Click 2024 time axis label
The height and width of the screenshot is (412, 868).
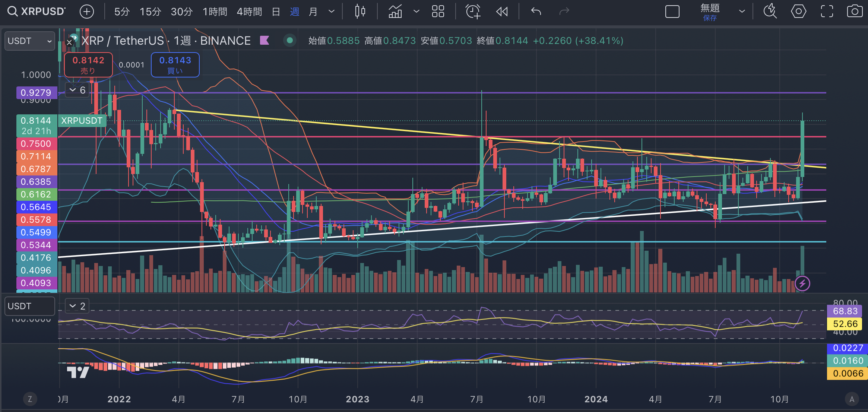(596, 399)
